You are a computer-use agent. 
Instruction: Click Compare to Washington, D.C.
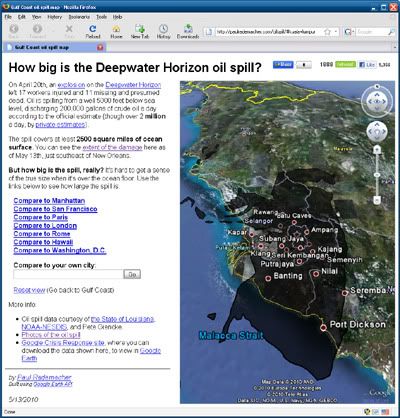60,251
